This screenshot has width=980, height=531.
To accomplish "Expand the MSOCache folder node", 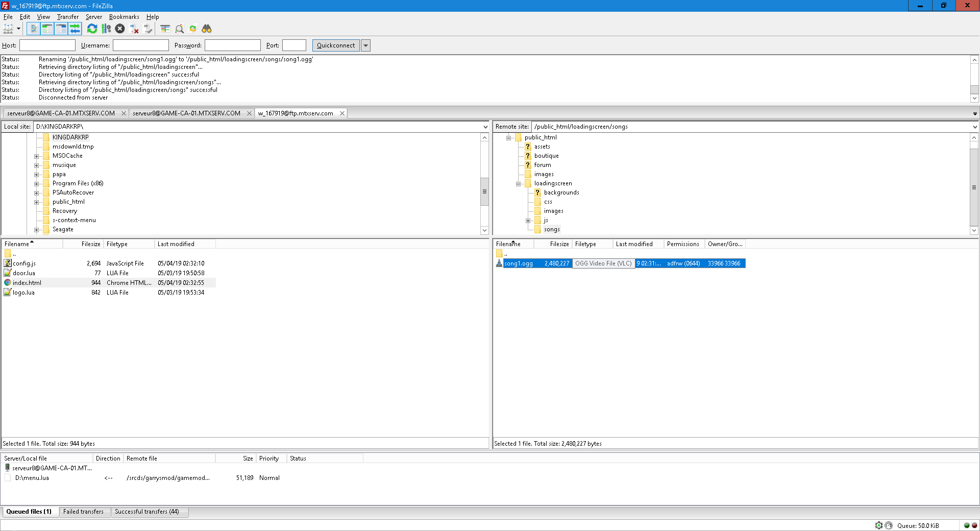I will coord(36,156).
